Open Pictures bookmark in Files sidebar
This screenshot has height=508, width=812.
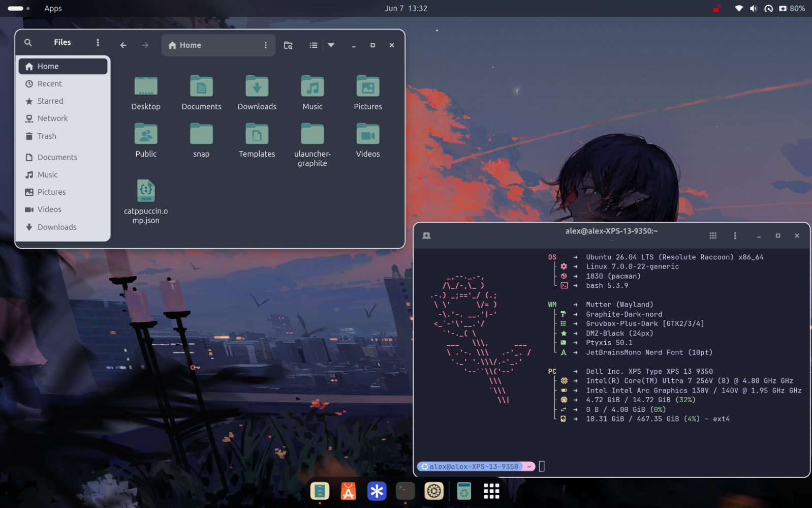(63, 192)
